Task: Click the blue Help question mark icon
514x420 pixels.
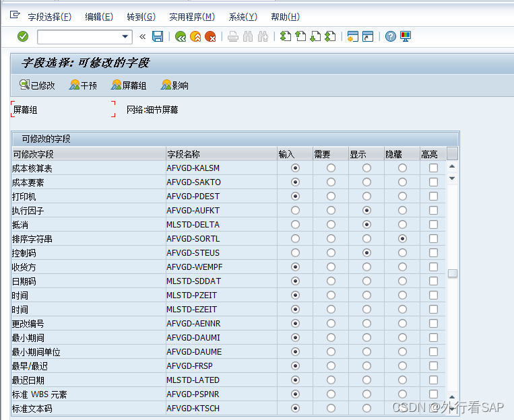Action: pyautogui.click(x=391, y=36)
